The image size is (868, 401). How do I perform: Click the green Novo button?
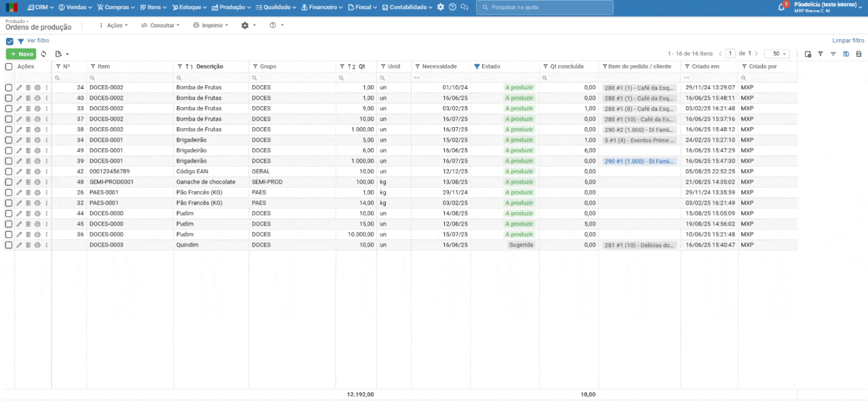[x=21, y=54]
